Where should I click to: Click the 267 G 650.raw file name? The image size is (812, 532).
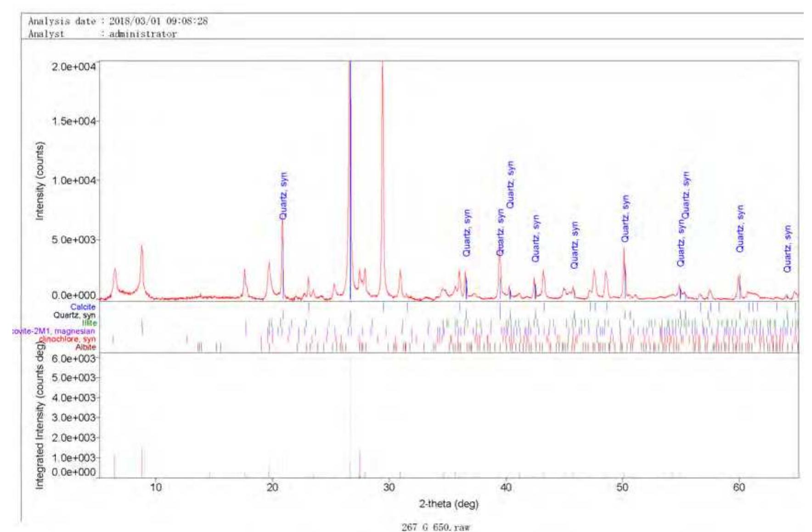(435, 527)
